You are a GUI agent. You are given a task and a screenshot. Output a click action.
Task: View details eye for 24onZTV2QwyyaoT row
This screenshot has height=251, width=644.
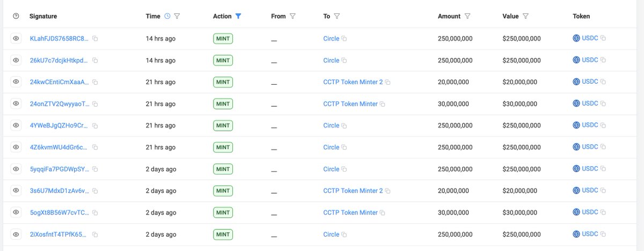pos(16,104)
